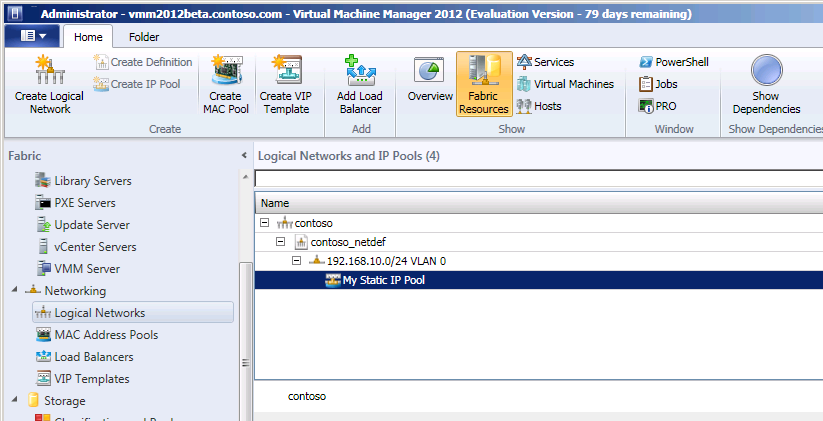
Task: Collapse the Fabric navigation pane
Action: (x=244, y=156)
